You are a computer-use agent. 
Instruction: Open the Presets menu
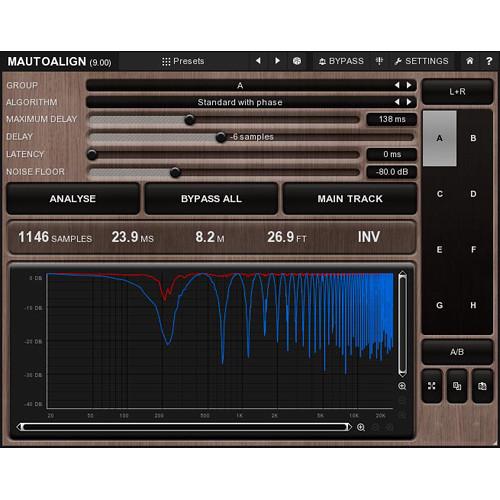coord(183,61)
